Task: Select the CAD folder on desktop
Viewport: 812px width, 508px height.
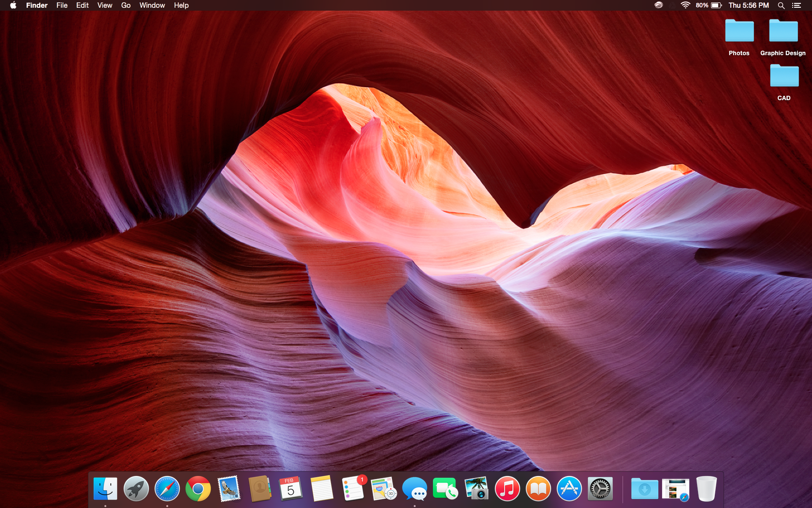Action: click(x=784, y=77)
